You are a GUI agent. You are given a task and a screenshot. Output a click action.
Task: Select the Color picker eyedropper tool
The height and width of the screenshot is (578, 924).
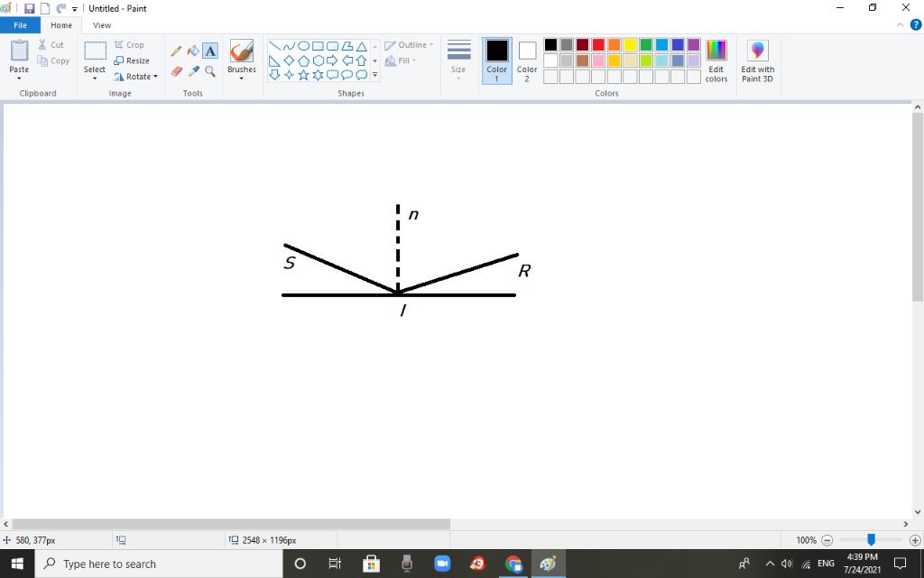193,71
